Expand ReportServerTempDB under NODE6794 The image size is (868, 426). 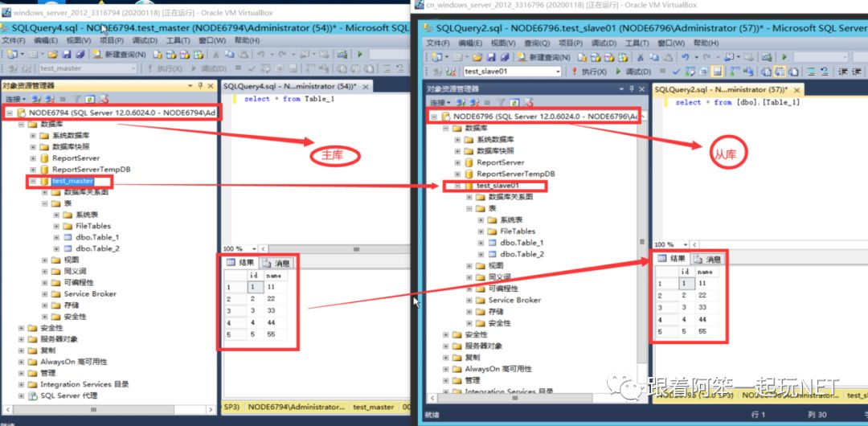[x=33, y=170]
